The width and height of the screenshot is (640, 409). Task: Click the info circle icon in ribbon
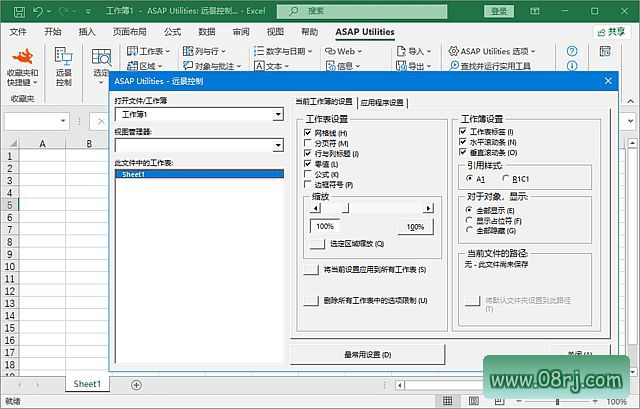(x=572, y=66)
